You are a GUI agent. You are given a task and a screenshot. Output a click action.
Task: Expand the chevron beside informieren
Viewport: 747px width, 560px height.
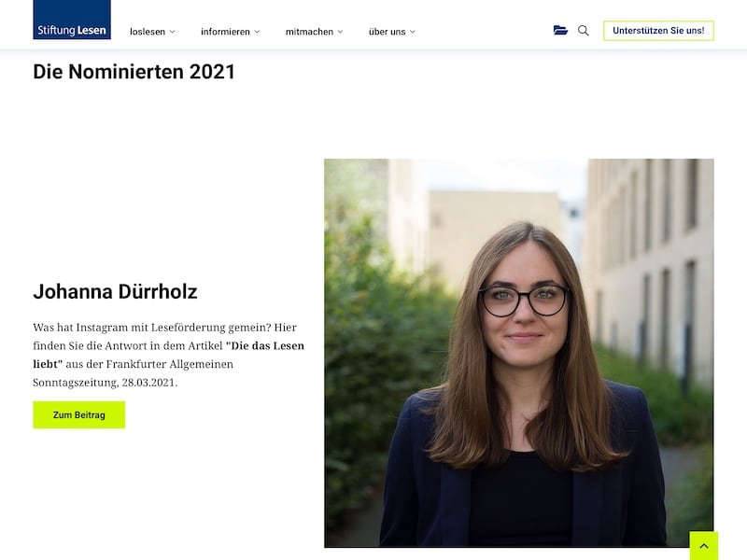click(258, 32)
